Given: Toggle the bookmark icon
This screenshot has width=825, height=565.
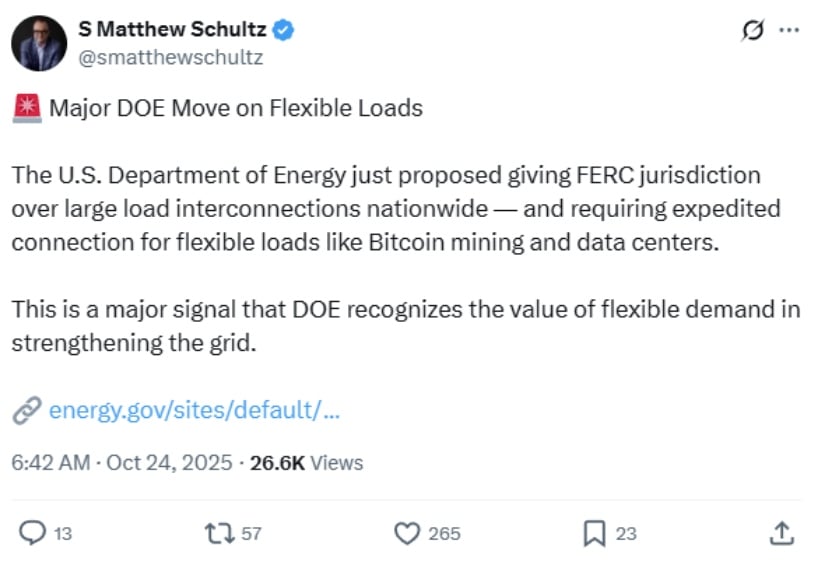Looking at the screenshot, I should (x=595, y=534).
